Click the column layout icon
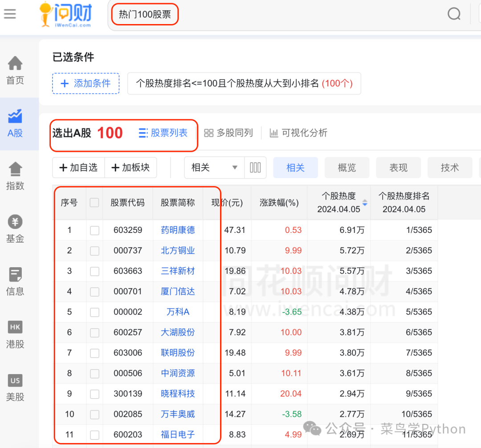Image resolution: width=481 pixels, height=448 pixels. click(255, 167)
